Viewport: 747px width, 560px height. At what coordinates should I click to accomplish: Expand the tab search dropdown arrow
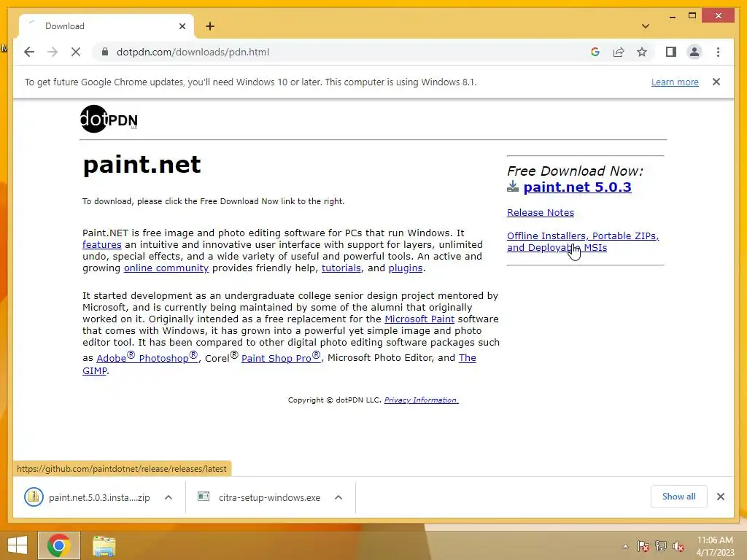(x=646, y=26)
